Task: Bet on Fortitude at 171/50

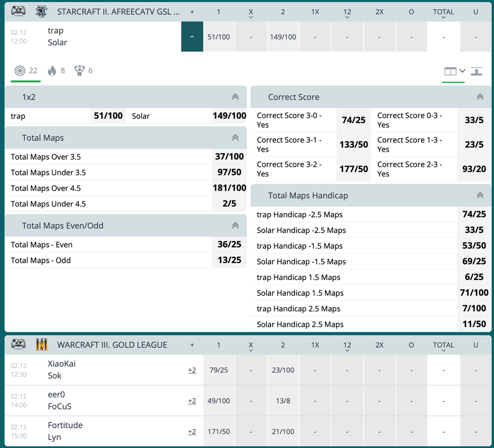Action: click(x=219, y=432)
